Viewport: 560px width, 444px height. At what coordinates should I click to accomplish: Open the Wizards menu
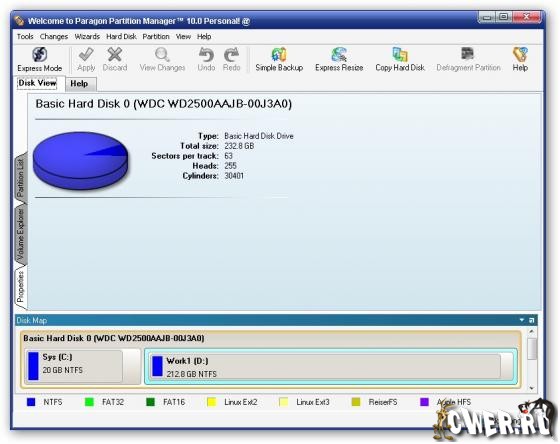87,36
